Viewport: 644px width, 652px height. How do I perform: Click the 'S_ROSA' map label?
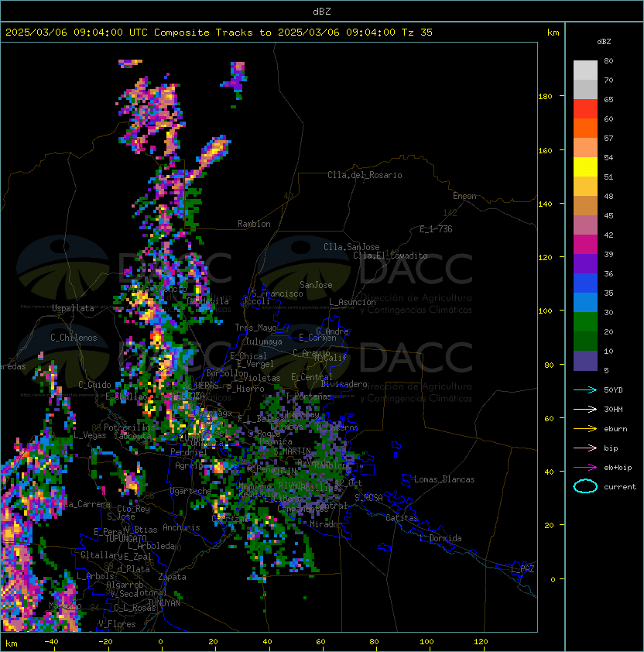tap(368, 498)
